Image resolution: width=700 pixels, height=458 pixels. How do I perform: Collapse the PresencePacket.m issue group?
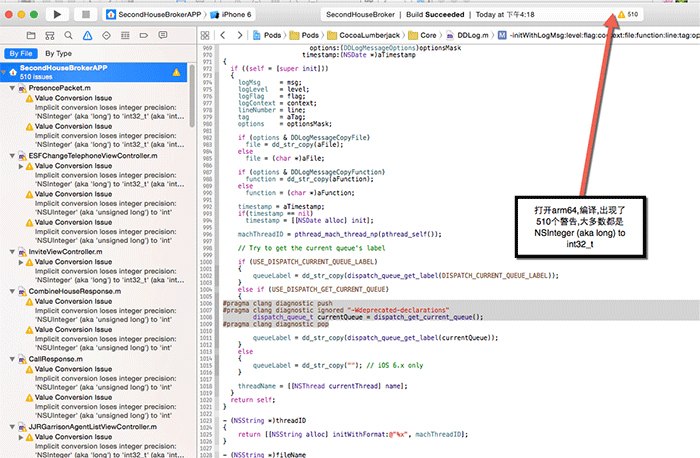click(x=12, y=89)
